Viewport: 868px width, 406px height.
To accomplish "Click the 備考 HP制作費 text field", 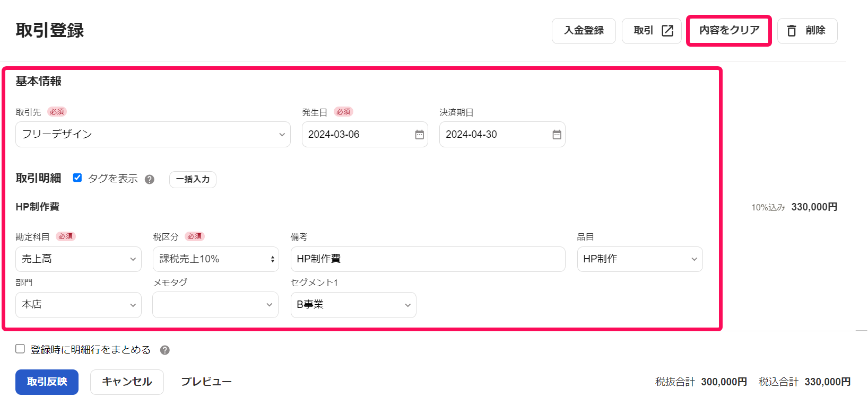I will tap(428, 259).
